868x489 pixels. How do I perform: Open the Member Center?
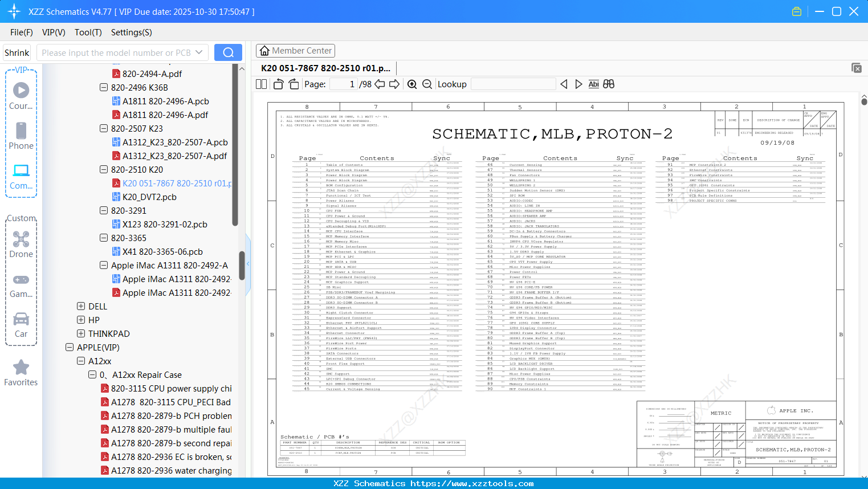click(x=295, y=51)
